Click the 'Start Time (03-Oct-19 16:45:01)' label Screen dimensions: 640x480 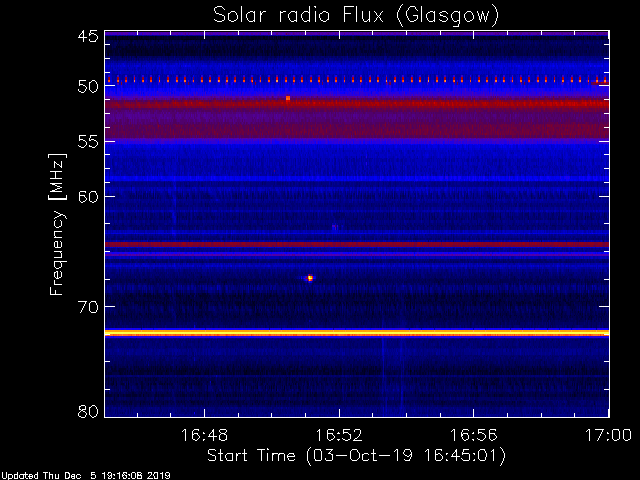click(356, 456)
